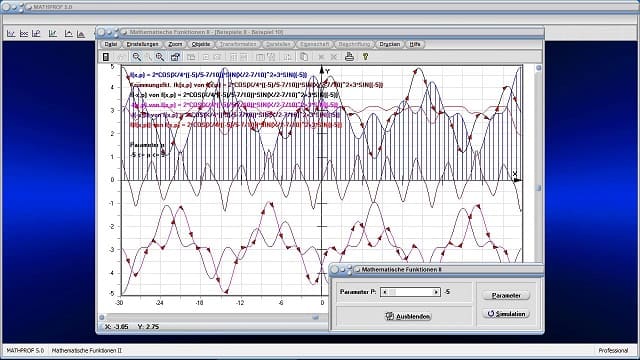Screen dimensions: 640x360
Task: Click the zoom in magnifier icon
Action: pos(160,57)
